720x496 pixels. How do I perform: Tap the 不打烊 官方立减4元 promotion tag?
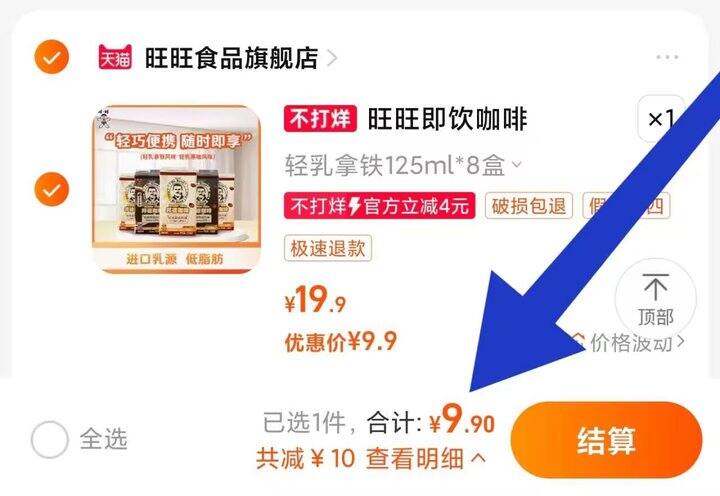point(379,205)
